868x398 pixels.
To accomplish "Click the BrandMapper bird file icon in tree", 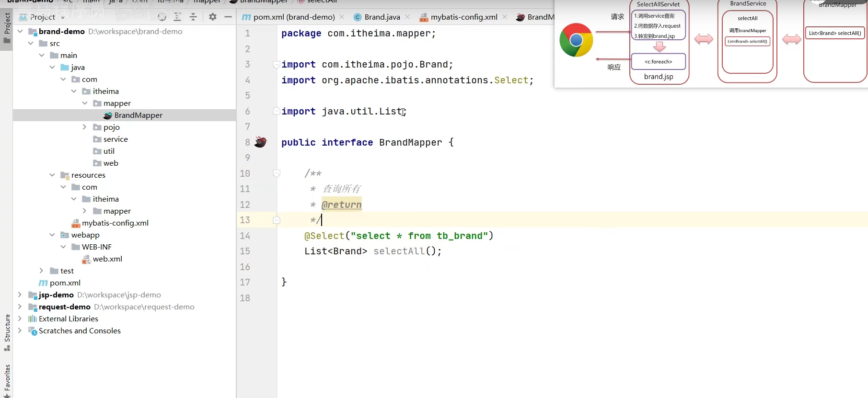I will (108, 115).
